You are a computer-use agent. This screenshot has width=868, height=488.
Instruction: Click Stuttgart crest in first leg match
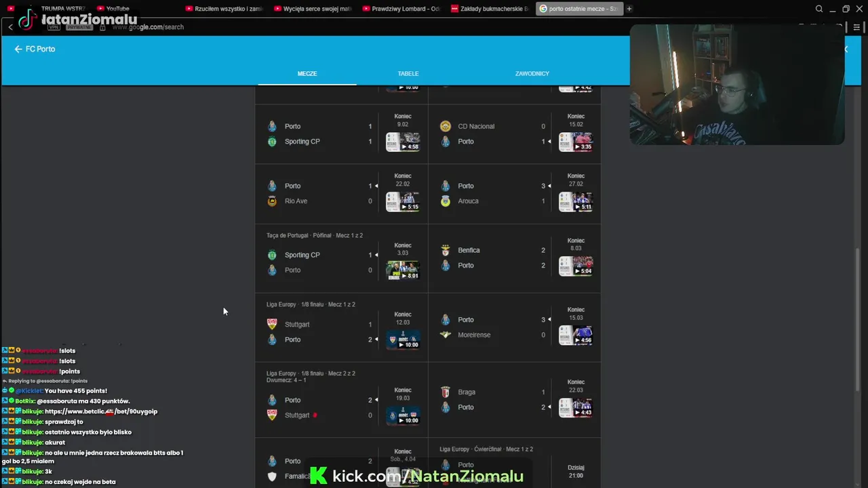point(272,324)
